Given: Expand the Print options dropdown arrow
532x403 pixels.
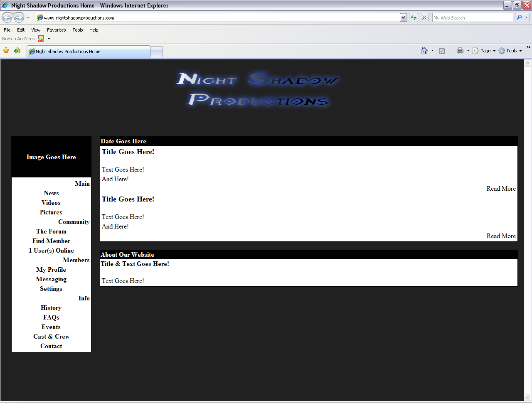Looking at the screenshot, I should (x=468, y=51).
